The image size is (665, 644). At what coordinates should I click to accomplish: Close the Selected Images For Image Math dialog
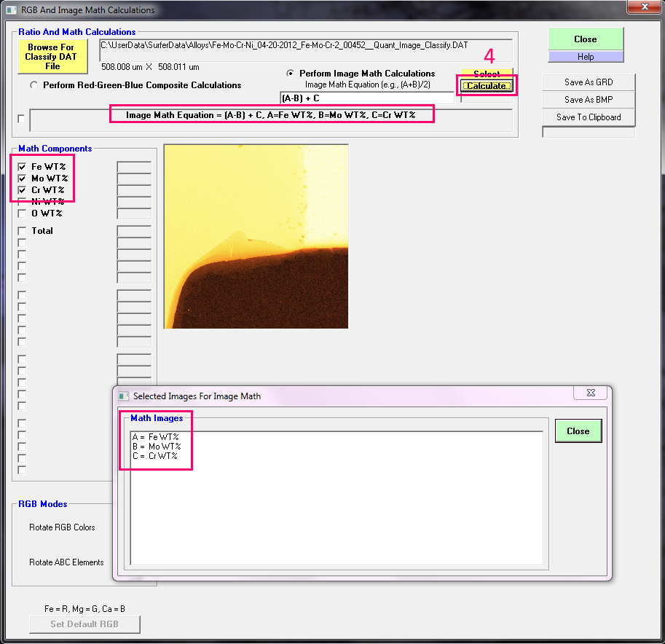[x=578, y=431]
